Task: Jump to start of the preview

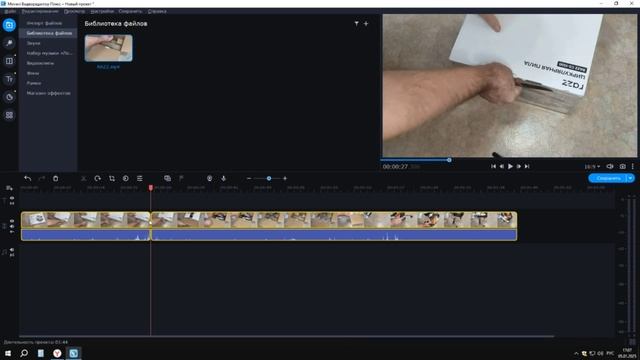Action: tap(493, 167)
